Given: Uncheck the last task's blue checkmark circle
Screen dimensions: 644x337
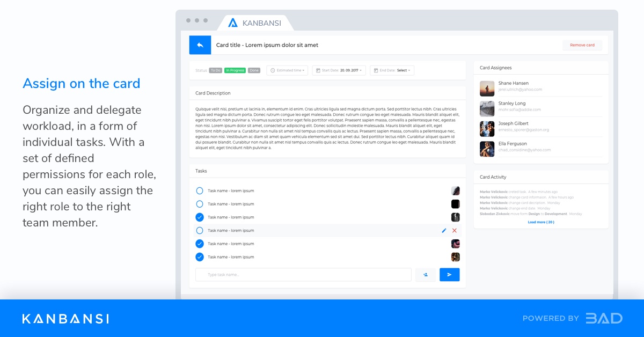Looking at the screenshot, I should point(200,257).
